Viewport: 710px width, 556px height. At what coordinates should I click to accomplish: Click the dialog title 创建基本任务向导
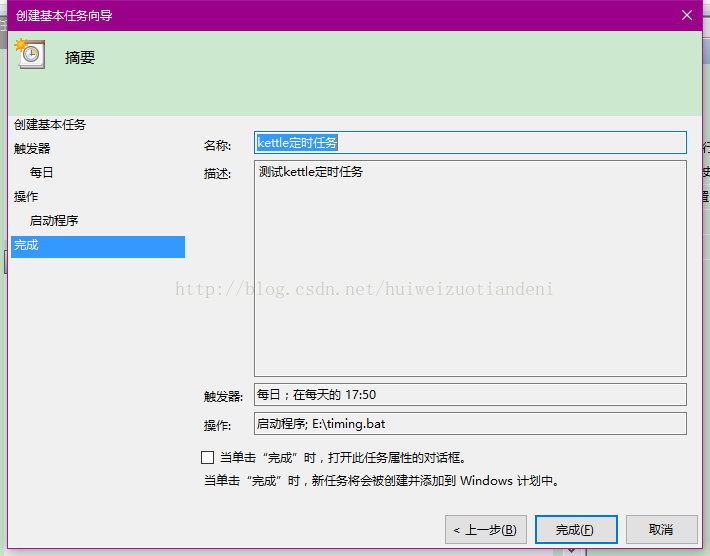(x=64, y=15)
